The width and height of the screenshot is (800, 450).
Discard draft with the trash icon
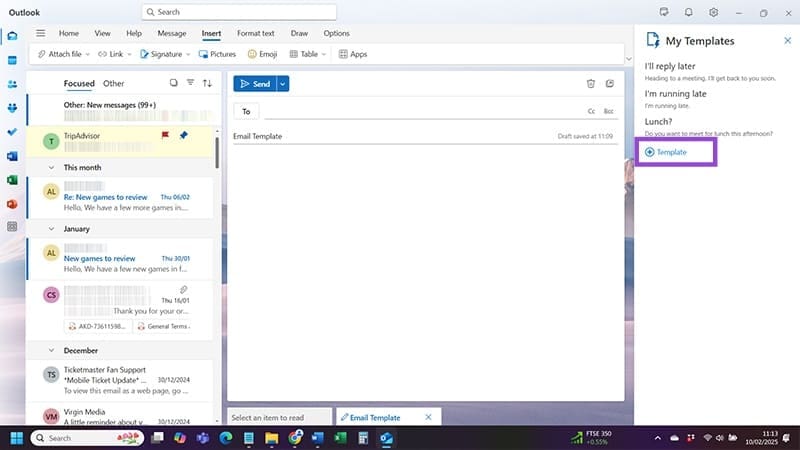(x=591, y=84)
